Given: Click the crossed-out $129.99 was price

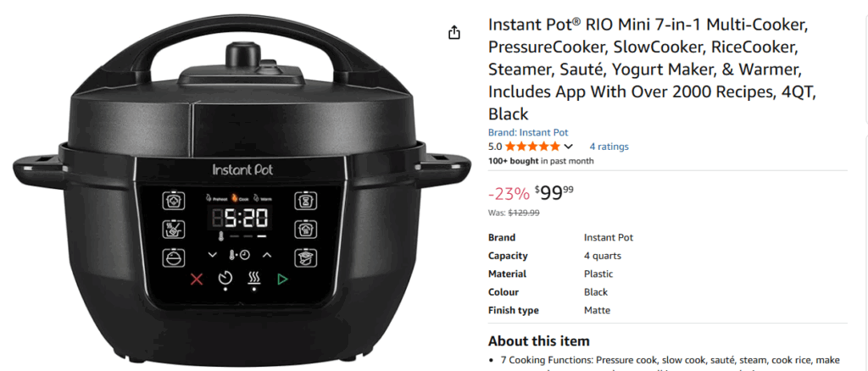Looking at the screenshot, I should click(x=524, y=213).
